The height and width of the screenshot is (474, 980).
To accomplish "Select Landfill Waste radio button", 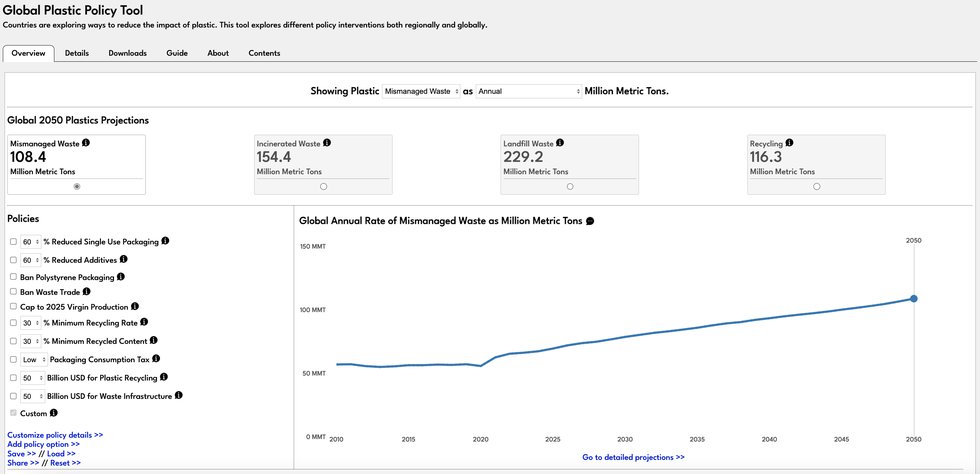I will (x=570, y=186).
